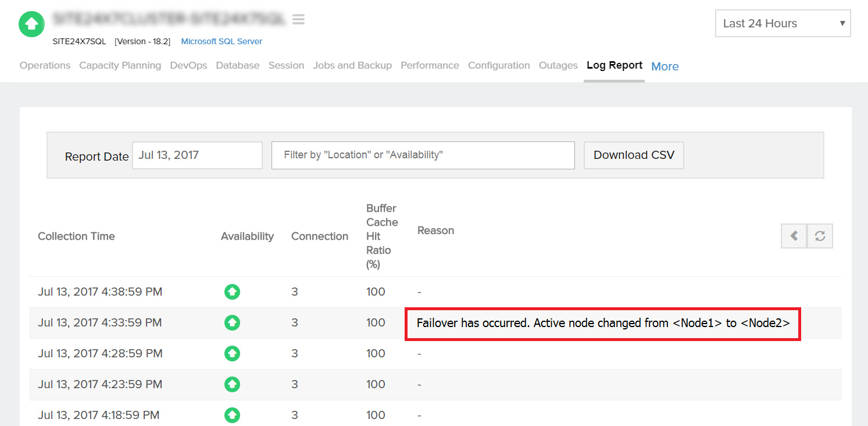Refresh the log report table
This screenshot has width=868, height=426.
point(820,236)
